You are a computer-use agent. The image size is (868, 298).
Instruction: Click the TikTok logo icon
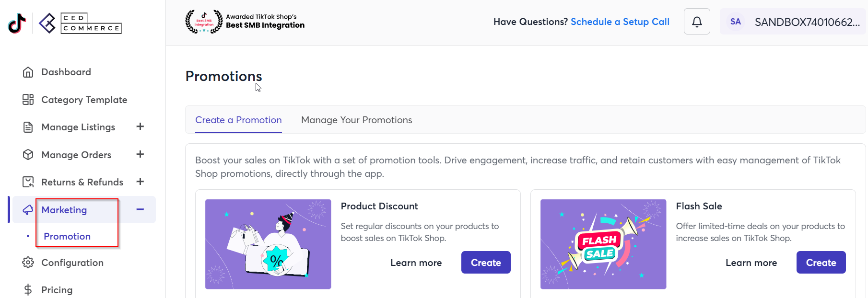(x=17, y=23)
